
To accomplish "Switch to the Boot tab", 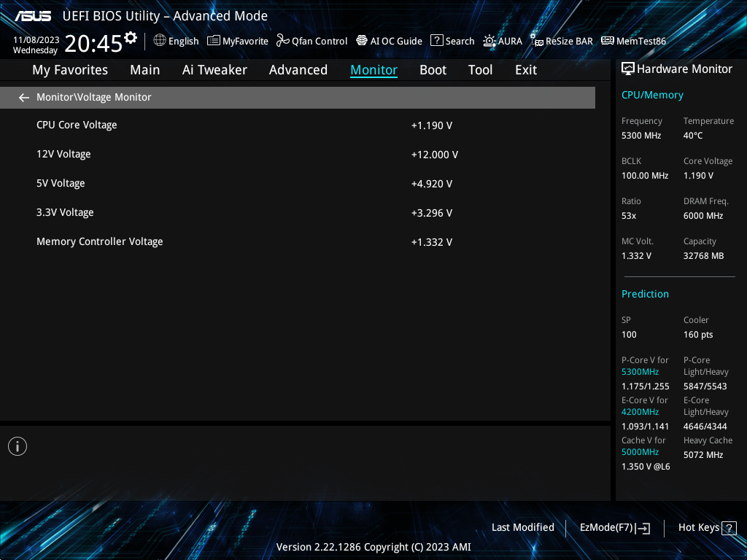I will (433, 70).
